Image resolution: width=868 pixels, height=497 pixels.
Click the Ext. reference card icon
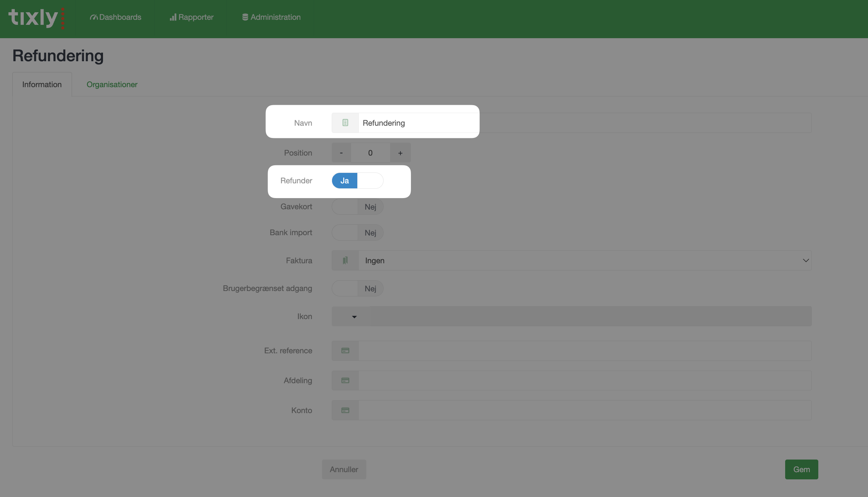tap(345, 351)
